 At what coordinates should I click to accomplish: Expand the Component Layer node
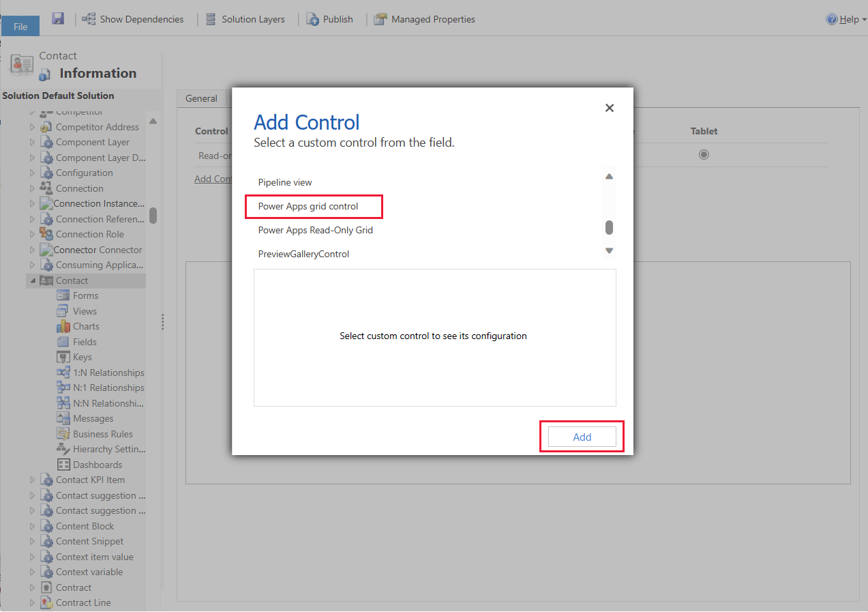tap(32, 142)
